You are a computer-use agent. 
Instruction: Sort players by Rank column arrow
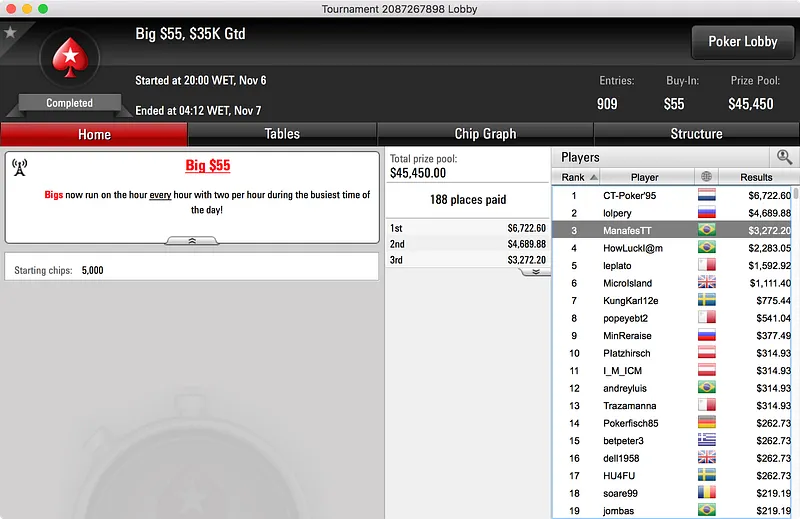594,177
